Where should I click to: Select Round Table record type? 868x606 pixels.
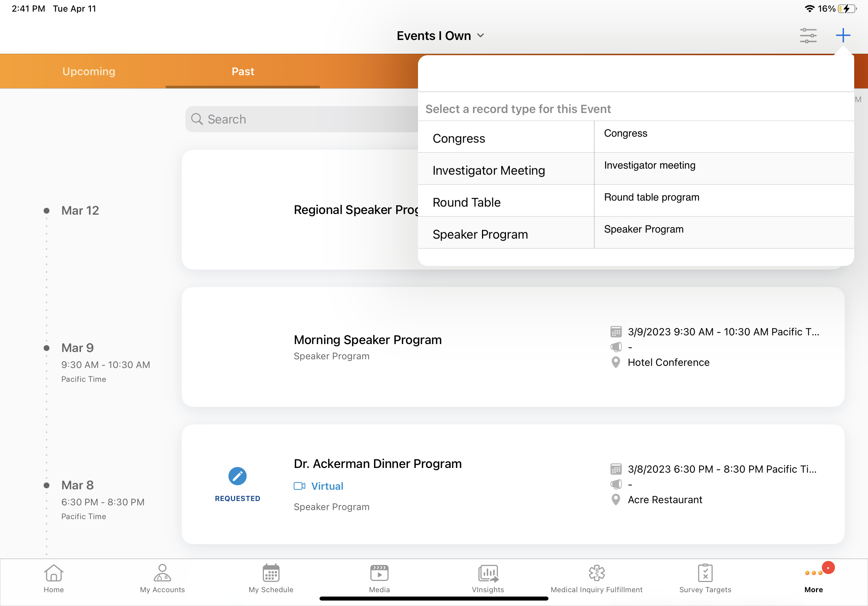point(466,202)
